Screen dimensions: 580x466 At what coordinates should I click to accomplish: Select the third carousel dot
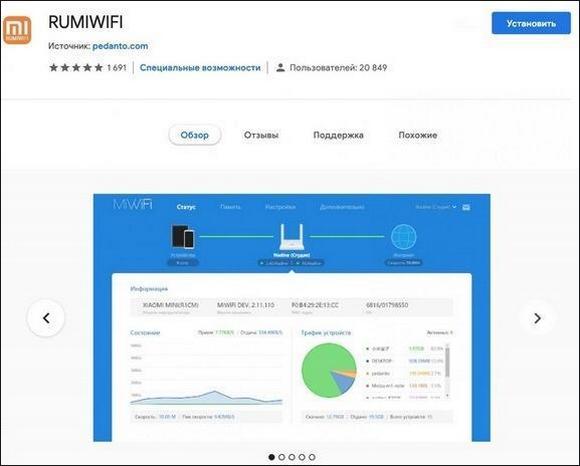pyautogui.click(x=292, y=457)
